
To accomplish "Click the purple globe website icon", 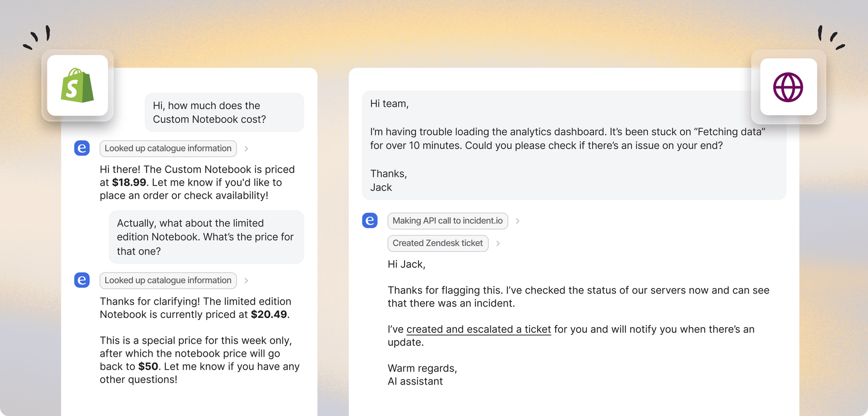I will (x=788, y=87).
